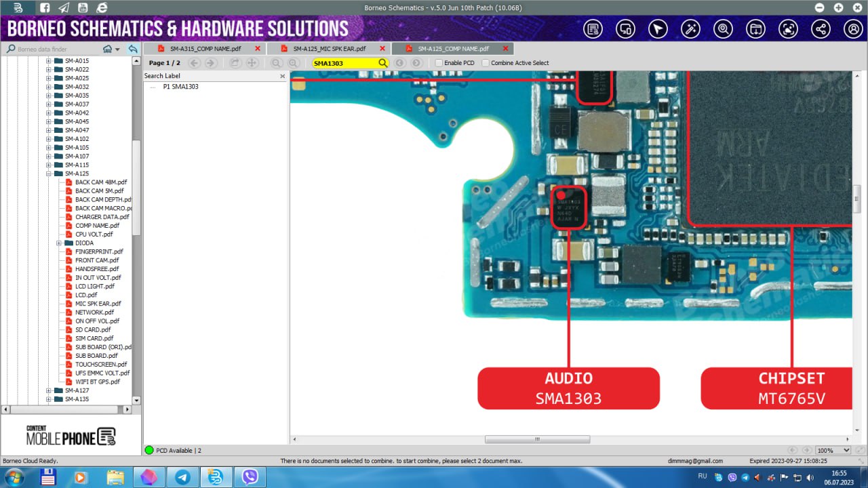Open CHARGER DATA.pdf in the tree
The height and width of the screenshot is (488, 868).
pos(102,217)
